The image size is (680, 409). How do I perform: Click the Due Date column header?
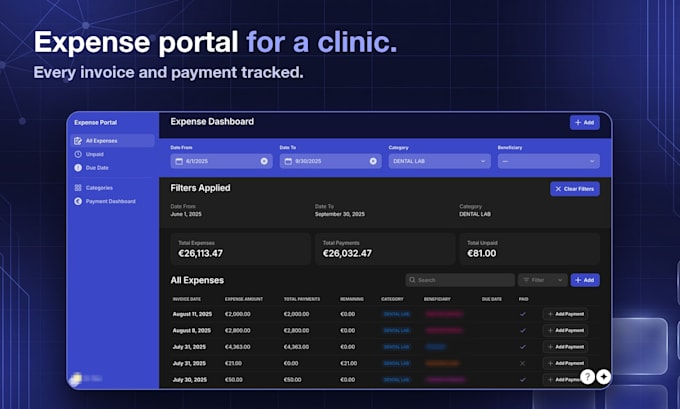pyautogui.click(x=492, y=299)
